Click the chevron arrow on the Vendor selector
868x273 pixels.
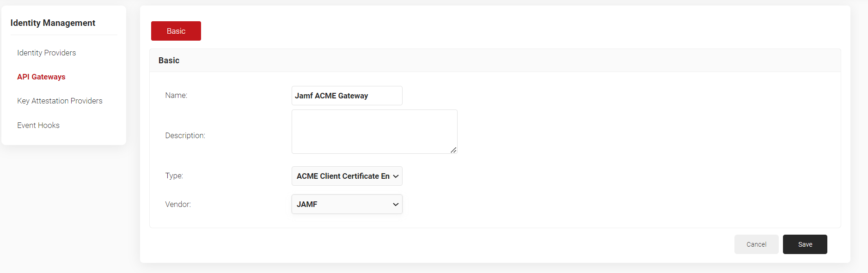click(396, 204)
